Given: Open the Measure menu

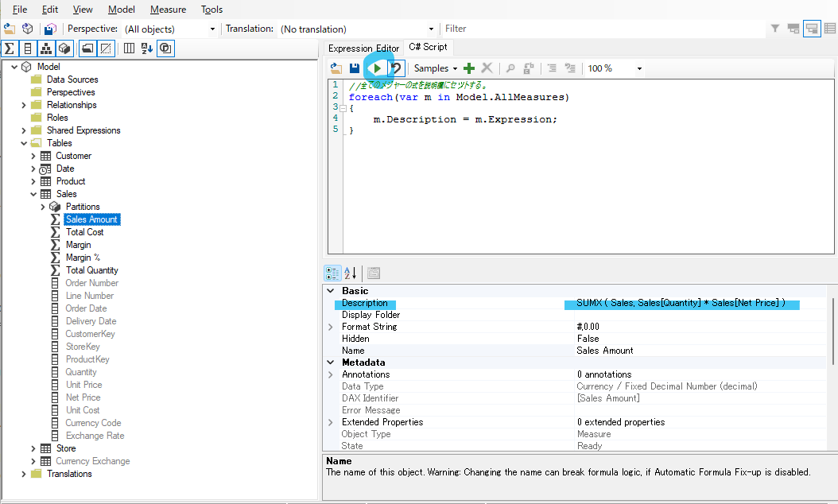Looking at the screenshot, I should (169, 10).
